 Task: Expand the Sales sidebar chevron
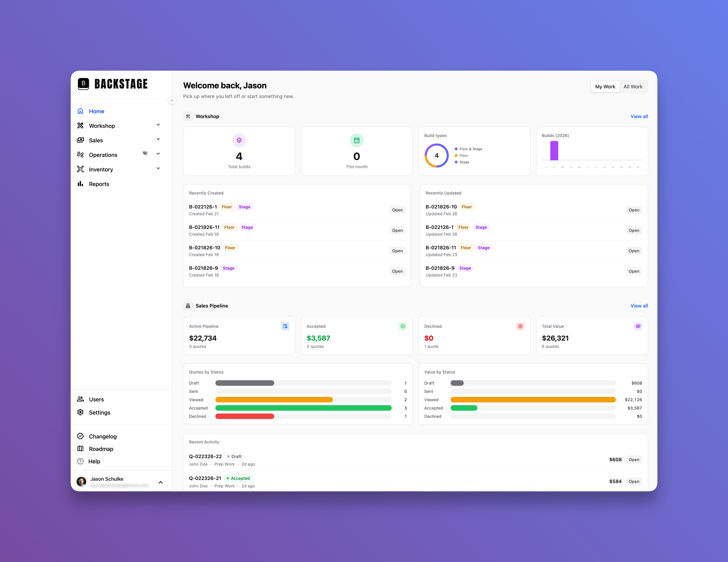tap(158, 139)
